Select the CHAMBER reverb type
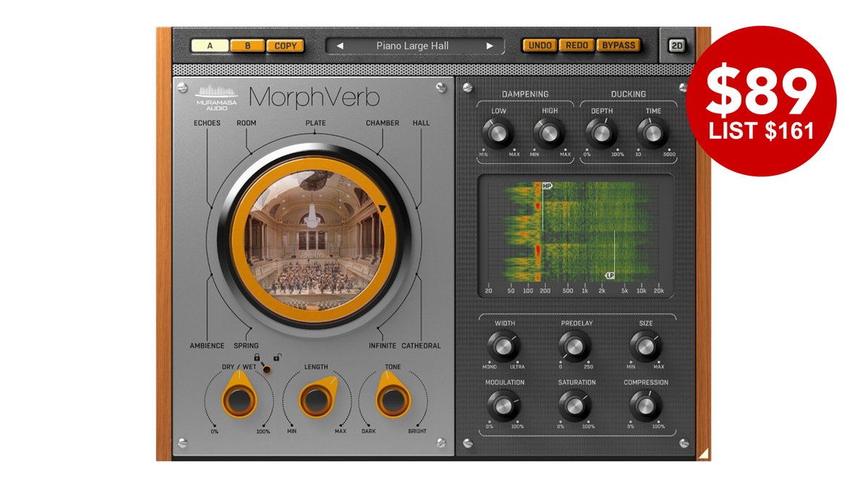The image size is (868, 488). pyautogui.click(x=383, y=123)
